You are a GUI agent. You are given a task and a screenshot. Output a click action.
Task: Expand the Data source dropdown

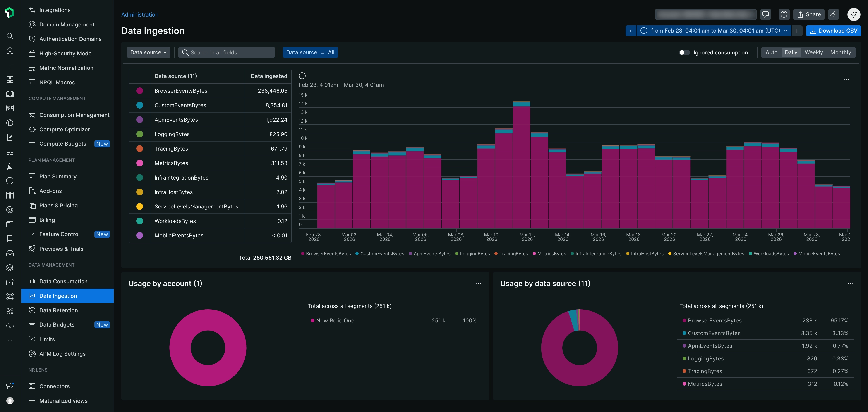point(148,52)
